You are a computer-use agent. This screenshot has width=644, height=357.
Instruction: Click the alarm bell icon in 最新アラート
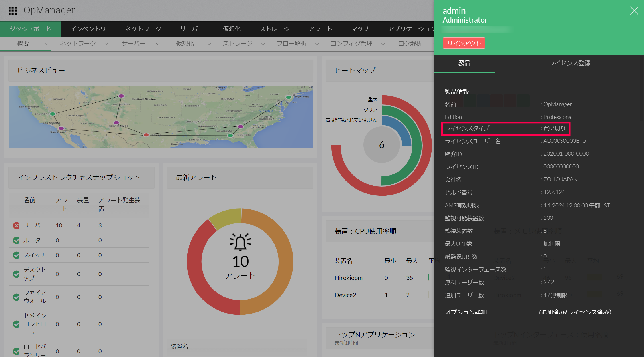pyautogui.click(x=240, y=242)
